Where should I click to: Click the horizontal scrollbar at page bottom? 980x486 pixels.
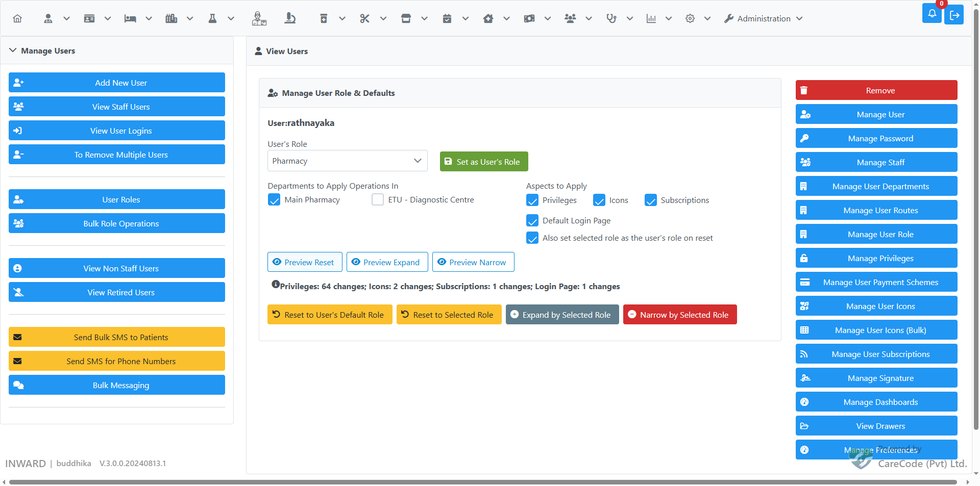[483, 482]
